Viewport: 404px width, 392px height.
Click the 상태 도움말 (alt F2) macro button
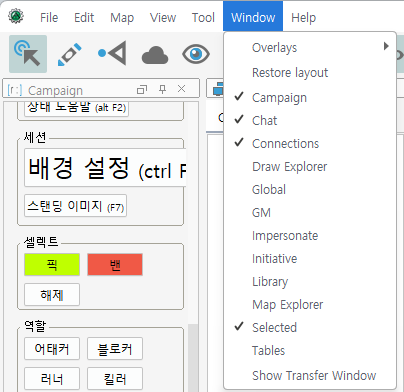[76, 109]
